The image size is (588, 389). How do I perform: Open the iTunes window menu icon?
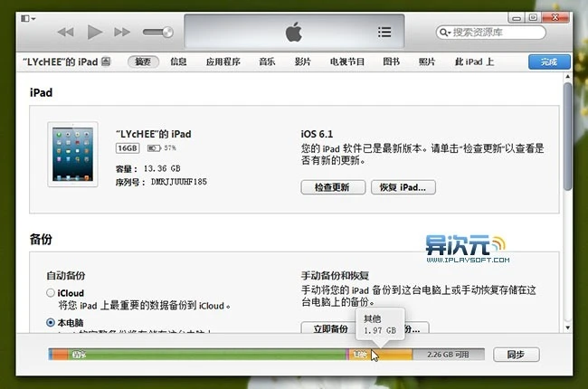pyautogui.click(x=28, y=18)
